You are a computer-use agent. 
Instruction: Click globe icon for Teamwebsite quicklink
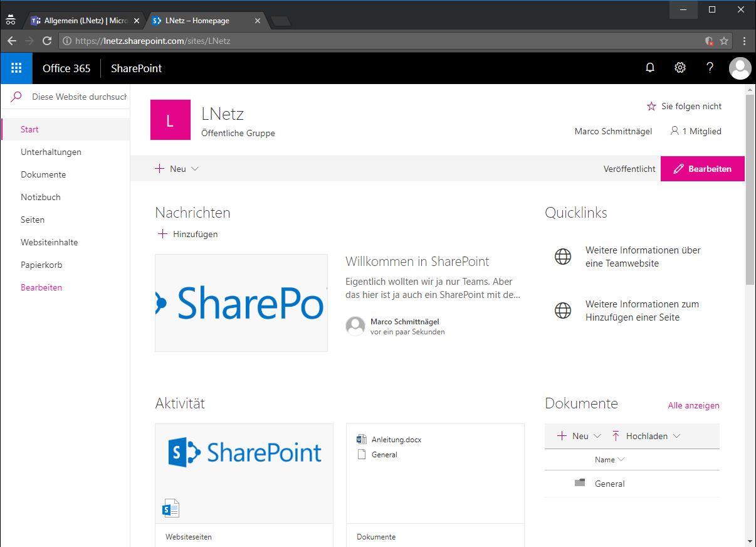pyautogui.click(x=563, y=257)
